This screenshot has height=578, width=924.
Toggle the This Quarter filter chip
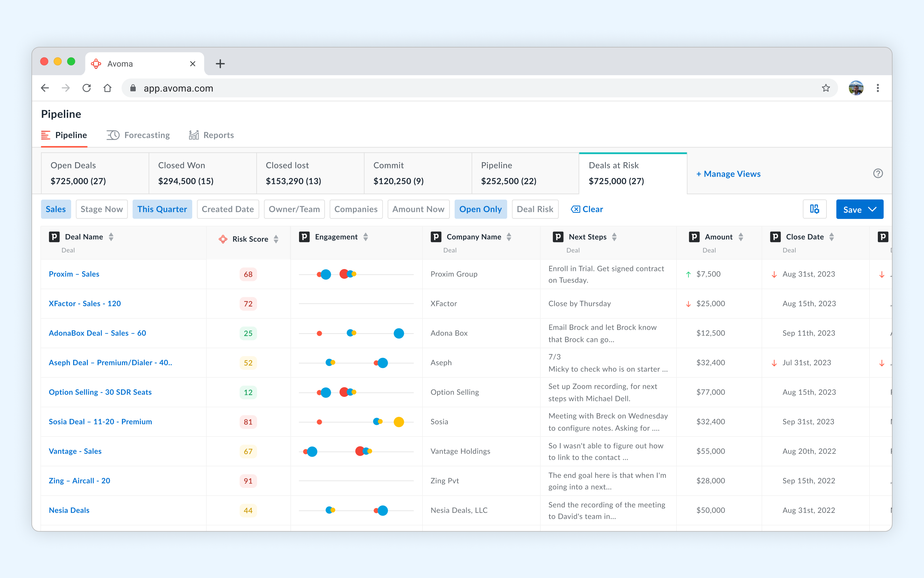tap(162, 209)
